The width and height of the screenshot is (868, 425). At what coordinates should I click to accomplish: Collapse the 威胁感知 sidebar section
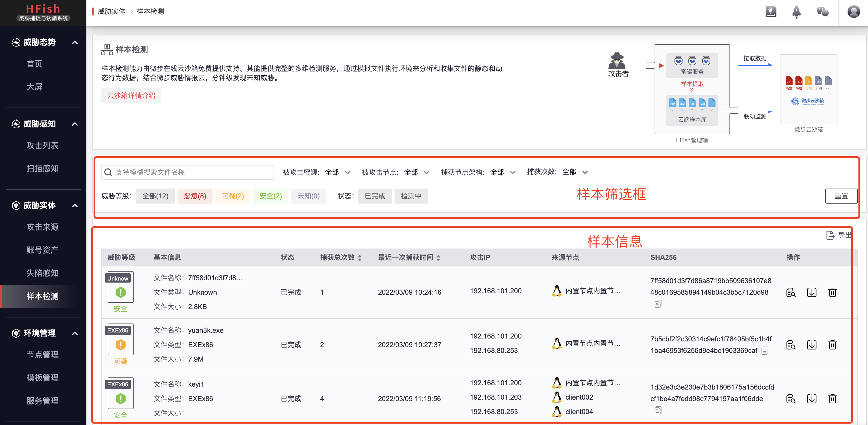click(x=75, y=124)
